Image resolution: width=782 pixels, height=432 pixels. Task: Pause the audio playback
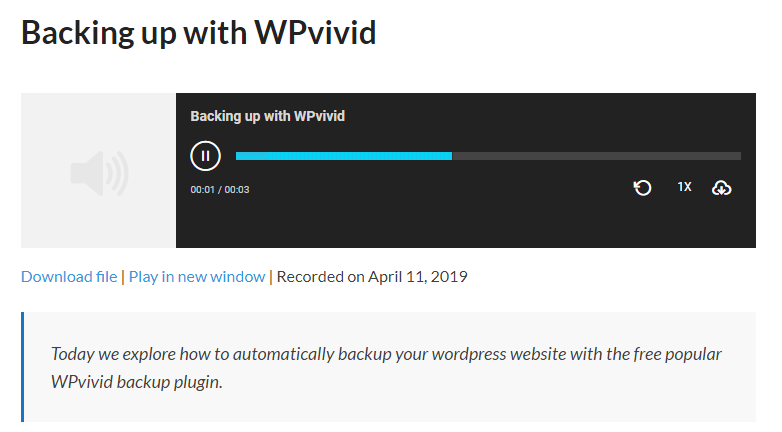[x=205, y=156]
